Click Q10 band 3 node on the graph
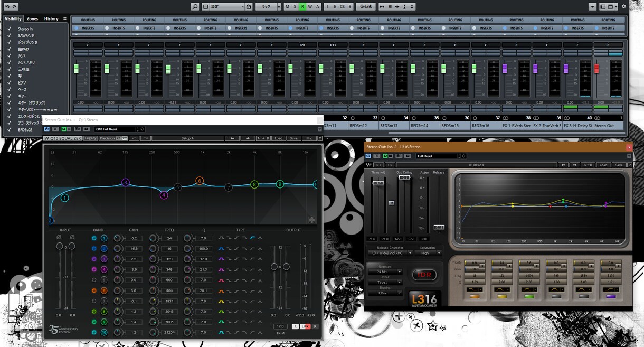644x347 pixels. 126,182
